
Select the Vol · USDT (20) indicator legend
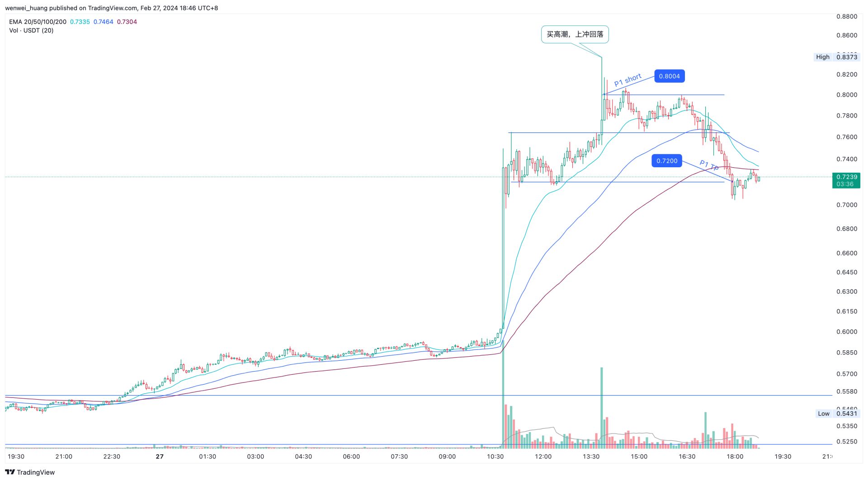[x=31, y=30]
